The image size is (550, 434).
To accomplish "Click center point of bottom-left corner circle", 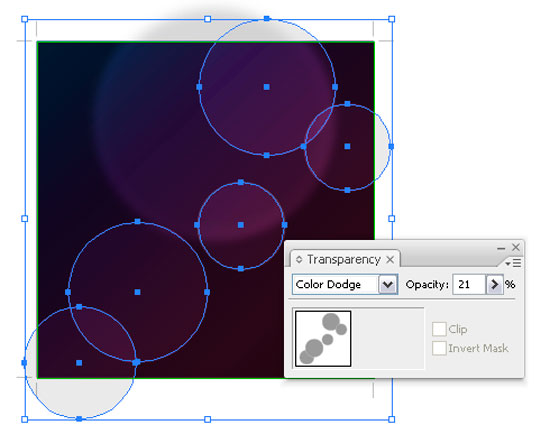I will [x=79, y=363].
